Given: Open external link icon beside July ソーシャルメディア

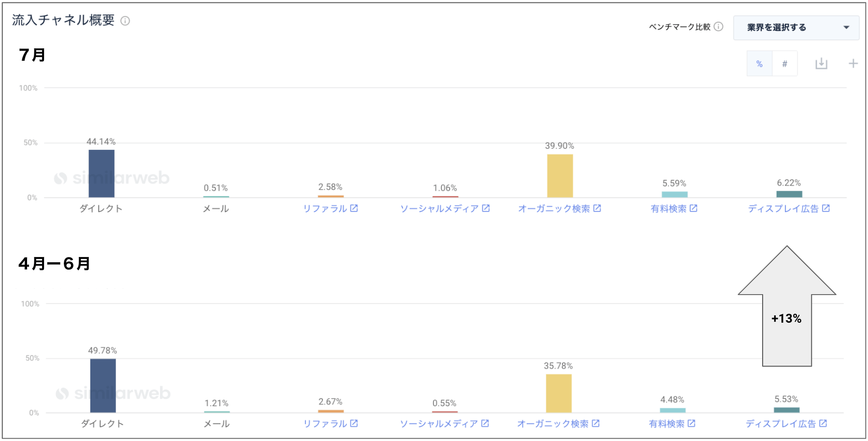Looking at the screenshot, I should (x=486, y=208).
